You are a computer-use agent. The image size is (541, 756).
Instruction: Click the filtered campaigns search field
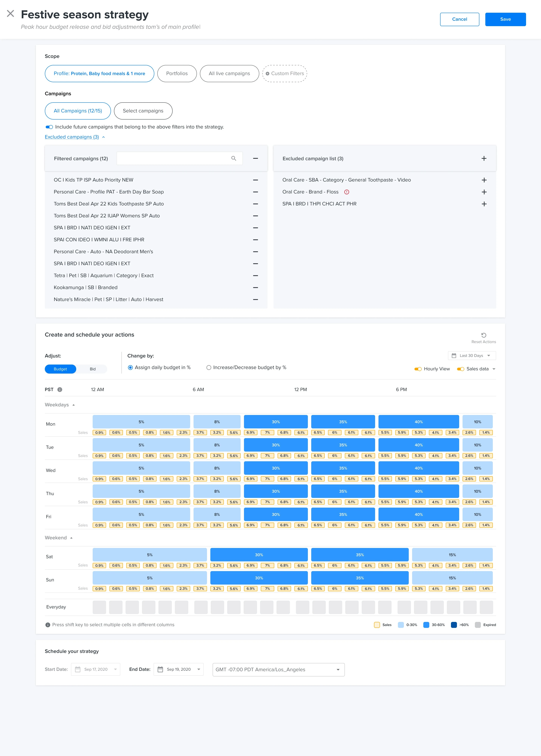[180, 159]
